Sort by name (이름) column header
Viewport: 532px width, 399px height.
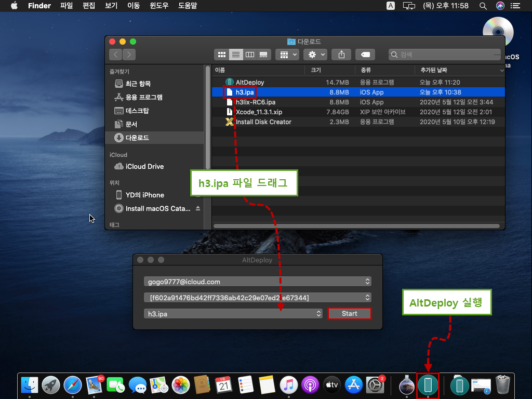[x=258, y=70]
